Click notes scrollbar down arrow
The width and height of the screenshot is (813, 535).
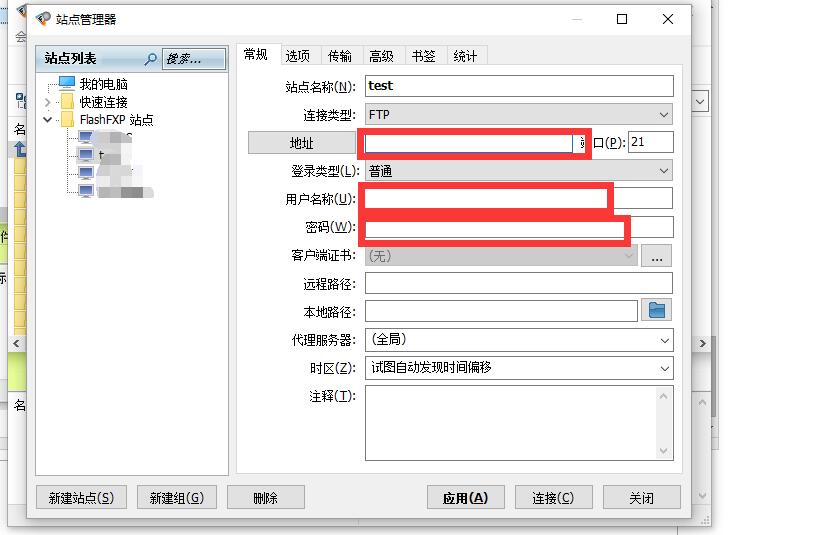(x=664, y=451)
